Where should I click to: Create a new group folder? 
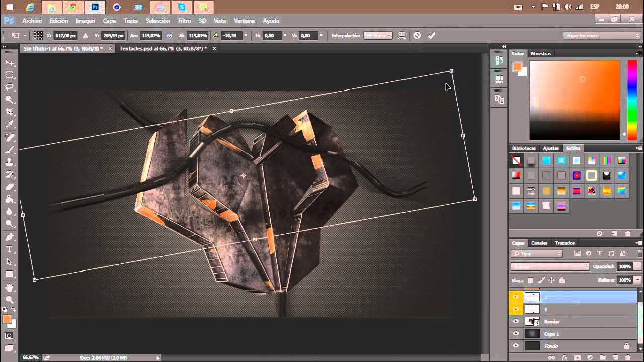602,358
